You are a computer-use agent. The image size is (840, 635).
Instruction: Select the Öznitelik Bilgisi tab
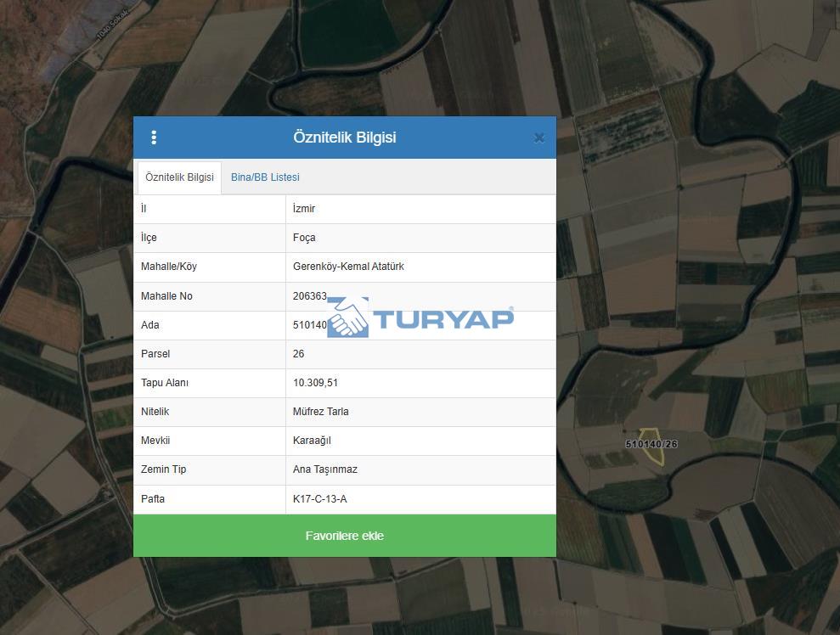179,177
